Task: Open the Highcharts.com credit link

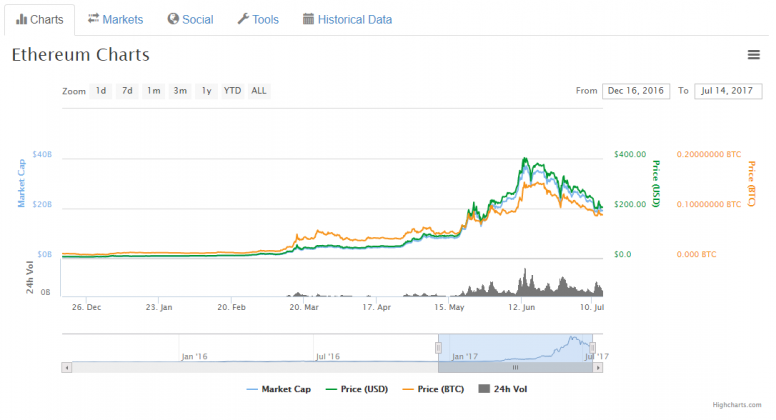Action: (x=738, y=405)
